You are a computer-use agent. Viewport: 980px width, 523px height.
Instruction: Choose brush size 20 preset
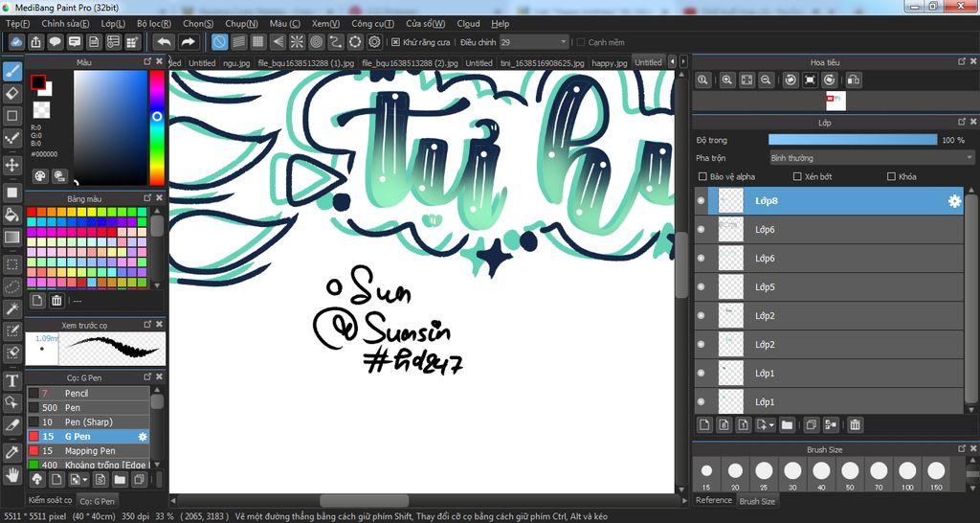coord(735,475)
